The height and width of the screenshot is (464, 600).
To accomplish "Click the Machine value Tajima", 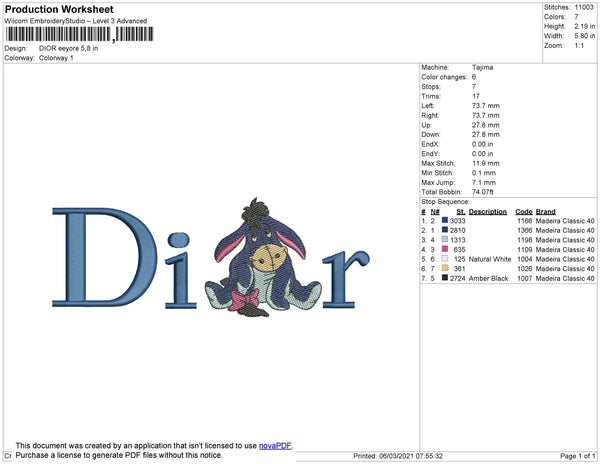I will [483, 67].
